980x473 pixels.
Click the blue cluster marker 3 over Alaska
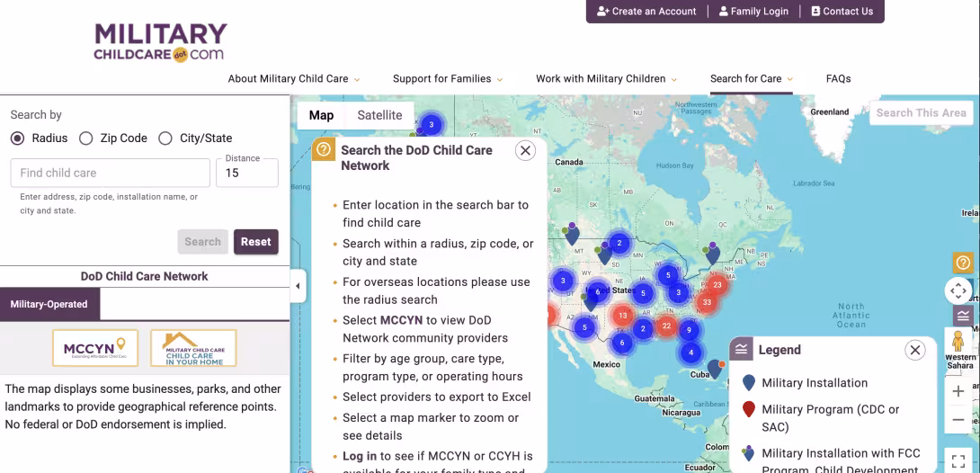(x=432, y=124)
